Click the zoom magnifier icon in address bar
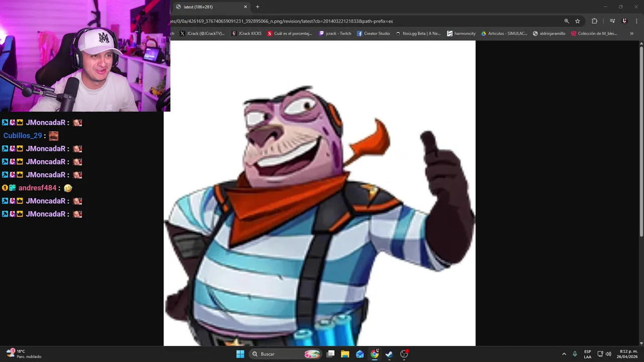This screenshot has height=362, width=644. pos(567,21)
